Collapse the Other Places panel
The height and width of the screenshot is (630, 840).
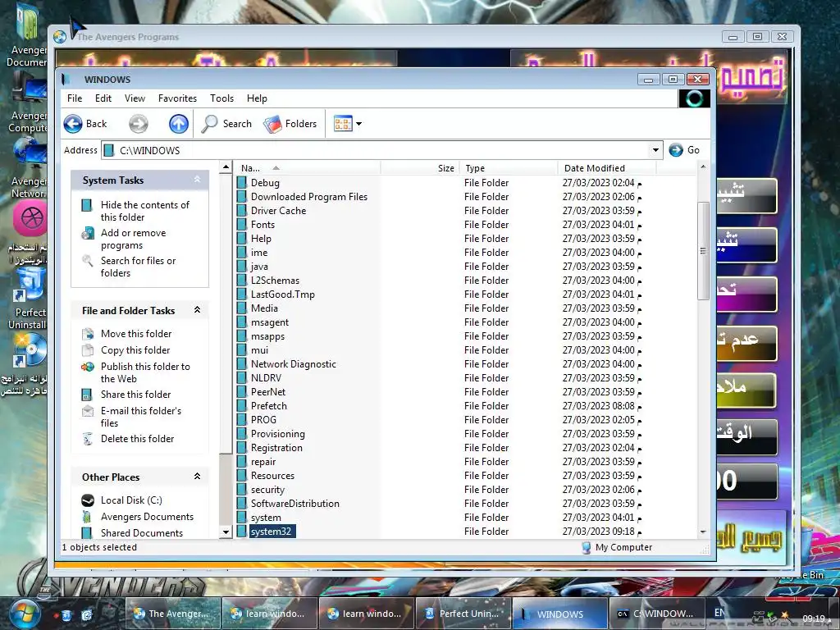[x=197, y=477]
